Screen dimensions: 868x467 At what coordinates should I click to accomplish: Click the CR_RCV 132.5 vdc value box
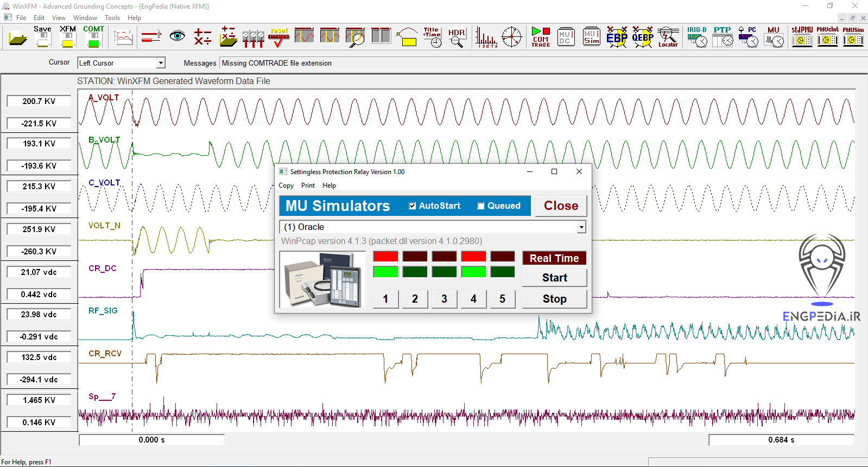[x=39, y=357]
